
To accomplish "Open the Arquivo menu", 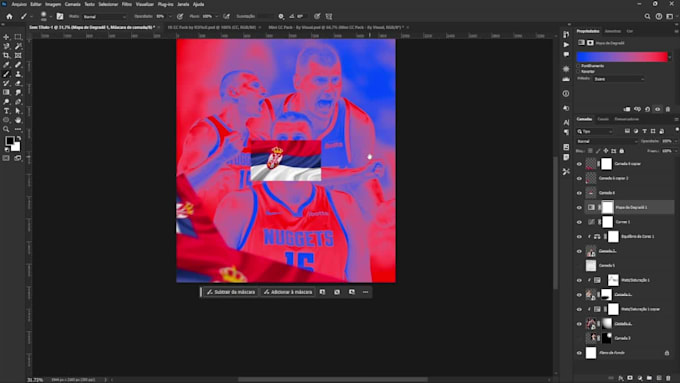I will click(19, 4).
